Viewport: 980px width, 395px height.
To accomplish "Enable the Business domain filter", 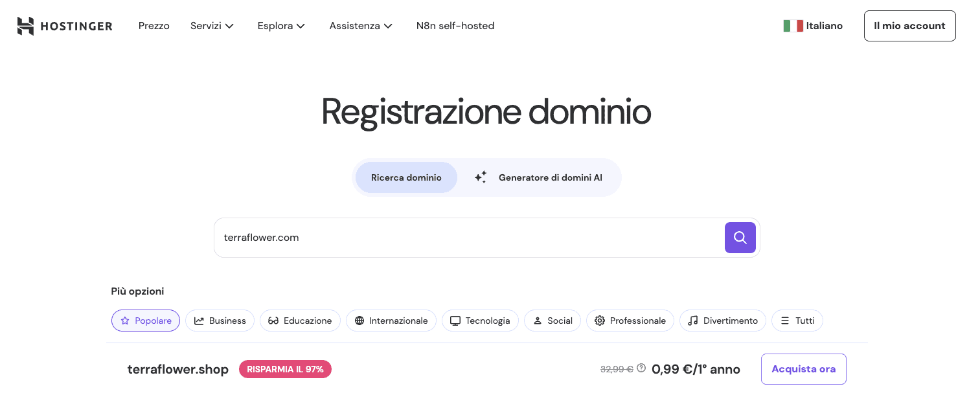I will pyautogui.click(x=220, y=321).
